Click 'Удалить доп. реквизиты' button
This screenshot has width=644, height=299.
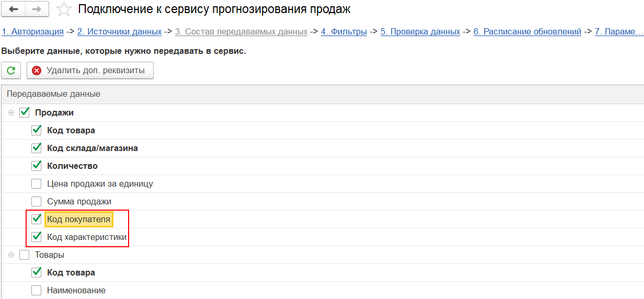(x=90, y=70)
